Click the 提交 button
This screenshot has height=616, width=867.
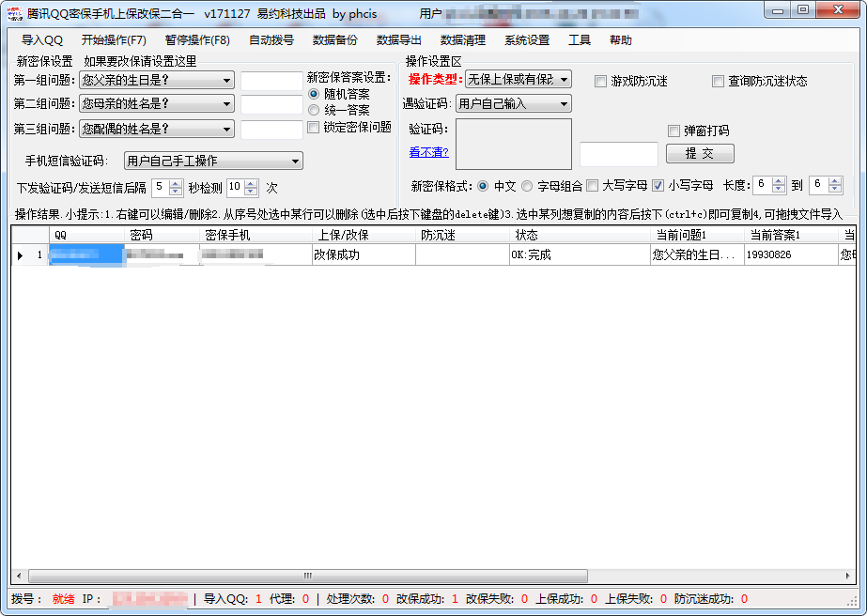pyautogui.click(x=700, y=153)
